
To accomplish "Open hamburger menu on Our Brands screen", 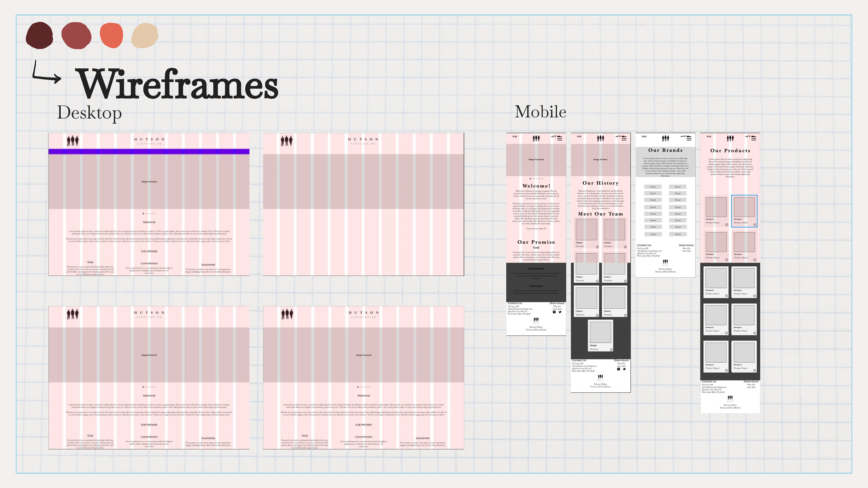I will pyautogui.click(x=689, y=138).
